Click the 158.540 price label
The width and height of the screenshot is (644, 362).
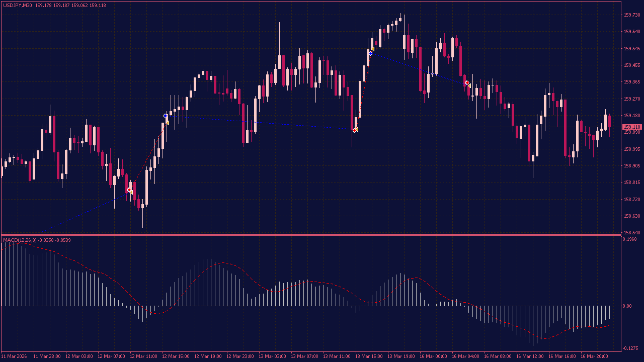pyautogui.click(x=631, y=233)
